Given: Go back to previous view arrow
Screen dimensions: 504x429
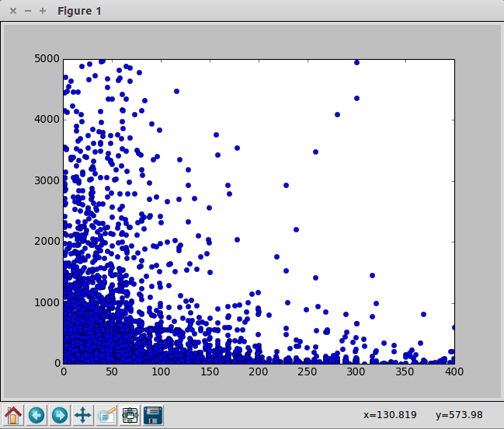Looking at the screenshot, I should (x=36, y=415).
